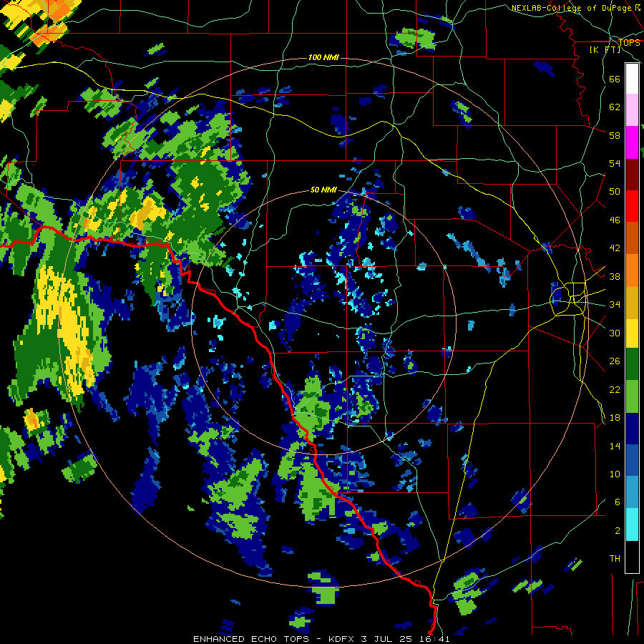Viewport: 644px width, 644px height.
Task: Click the '[K FT]' units label
Action: [x=605, y=50]
